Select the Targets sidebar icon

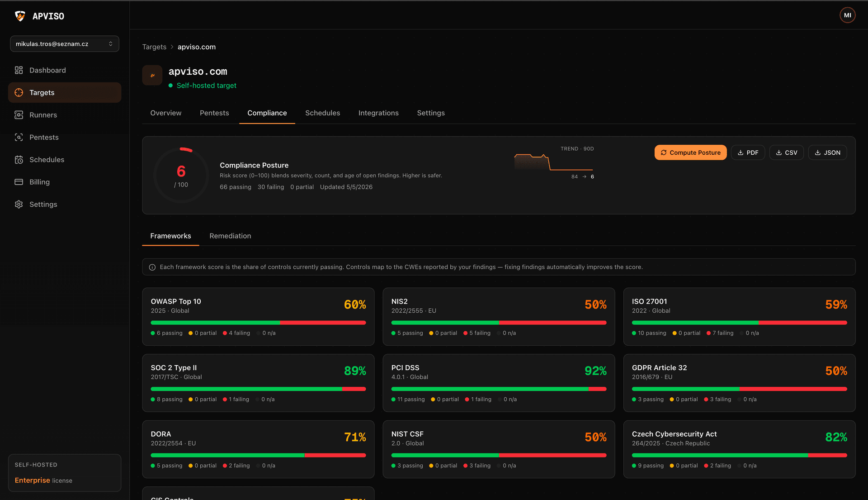[19, 92]
